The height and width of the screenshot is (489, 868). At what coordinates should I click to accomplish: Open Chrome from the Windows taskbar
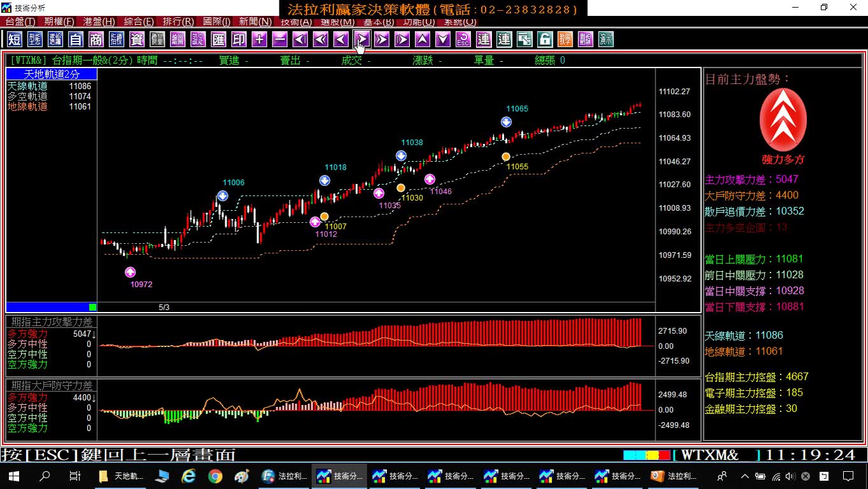215,476
